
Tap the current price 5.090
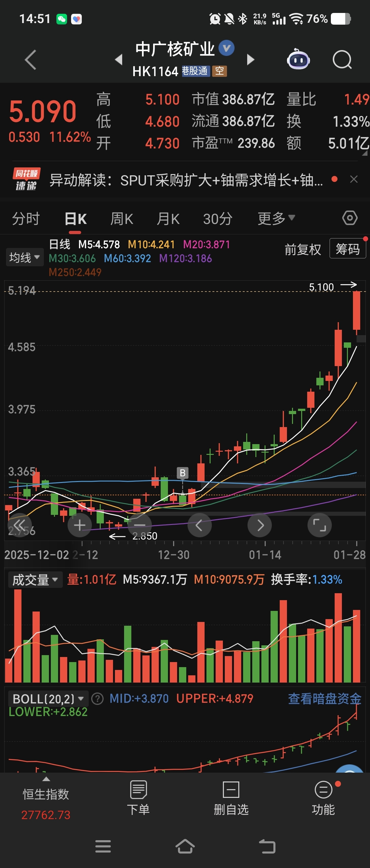43,111
